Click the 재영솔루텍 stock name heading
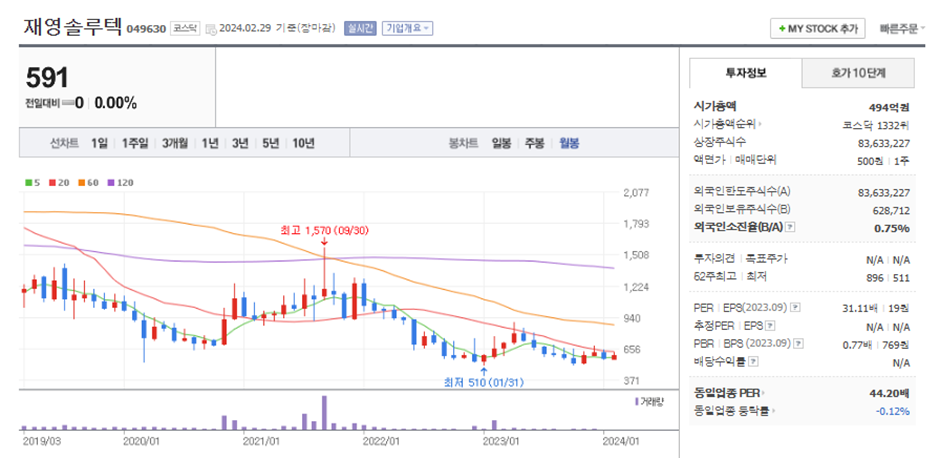940x458 pixels. pyautogui.click(x=73, y=27)
